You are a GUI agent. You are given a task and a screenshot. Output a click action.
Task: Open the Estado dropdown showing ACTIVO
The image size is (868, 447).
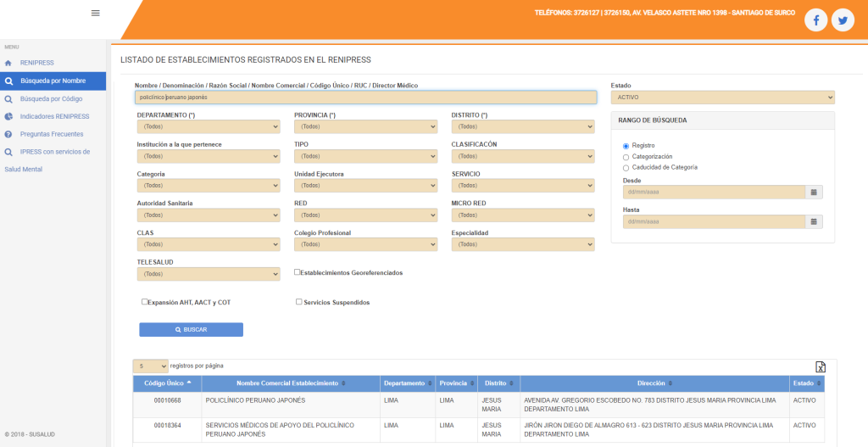[x=722, y=98]
